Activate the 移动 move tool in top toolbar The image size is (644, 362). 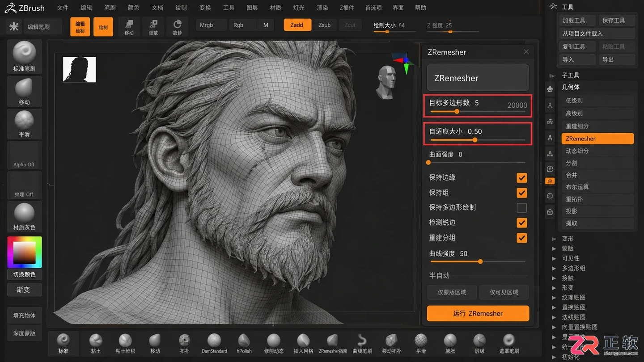point(129,27)
